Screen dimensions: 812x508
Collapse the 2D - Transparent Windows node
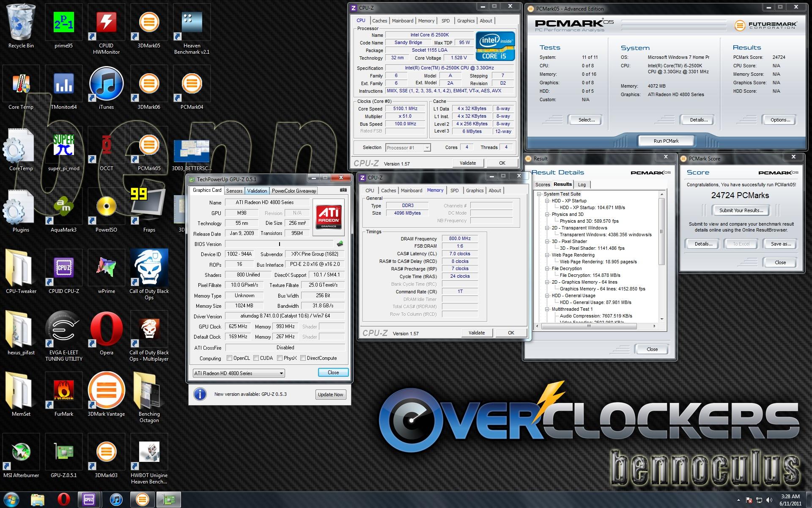coord(547,228)
